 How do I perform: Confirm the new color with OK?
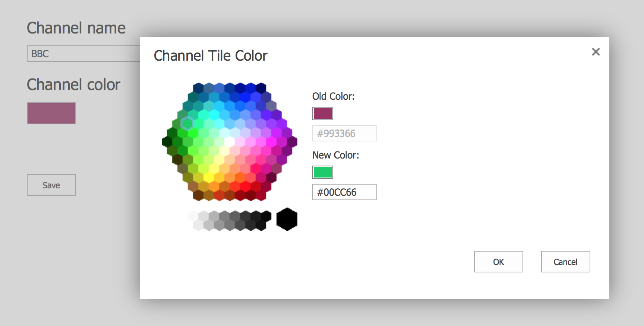coord(498,262)
